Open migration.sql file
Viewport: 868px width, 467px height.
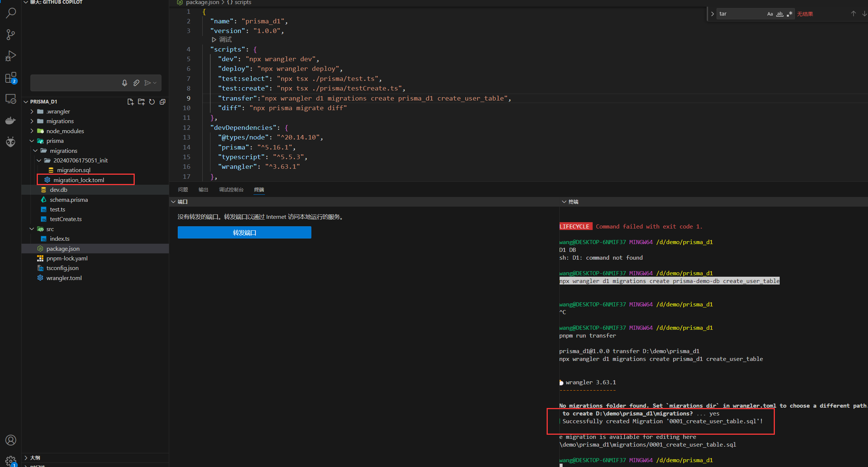[x=73, y=170]
